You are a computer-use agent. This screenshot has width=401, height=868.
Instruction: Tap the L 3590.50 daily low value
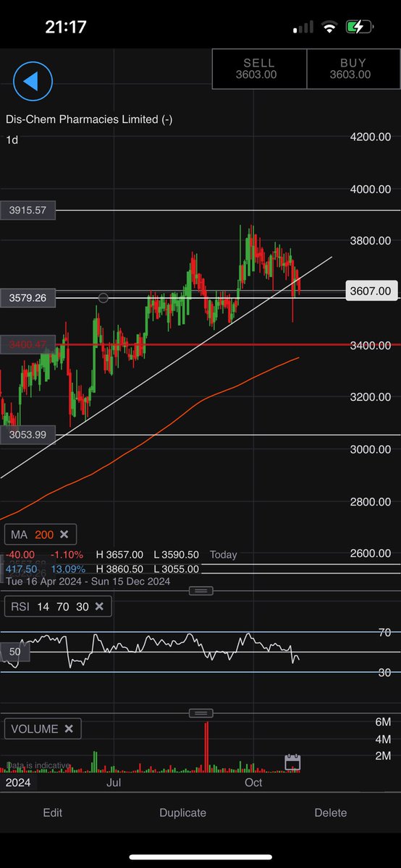176,555
